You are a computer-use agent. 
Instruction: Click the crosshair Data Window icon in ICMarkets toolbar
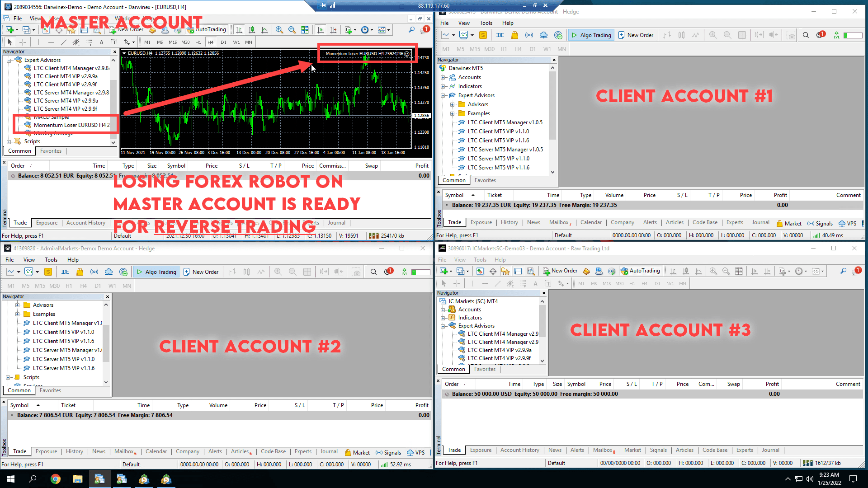pos(493,271)
